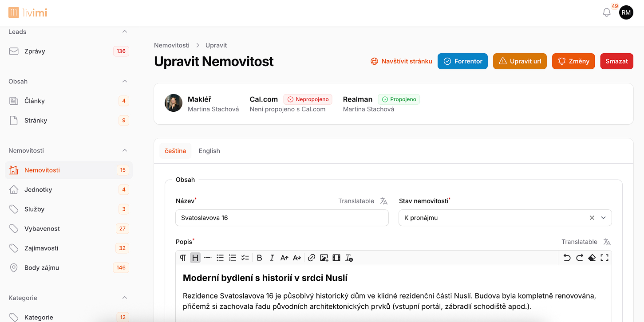Image resolution: width=644 pixels, height=322 pixels.
Task: Click the Makléř profile photo
Action: pyautogui.click(x=174, y=103)
